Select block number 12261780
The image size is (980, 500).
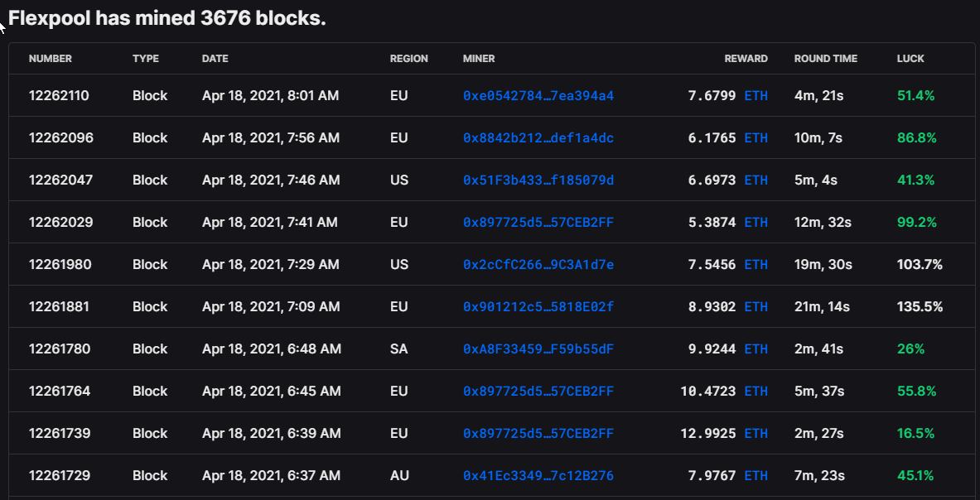60,349
